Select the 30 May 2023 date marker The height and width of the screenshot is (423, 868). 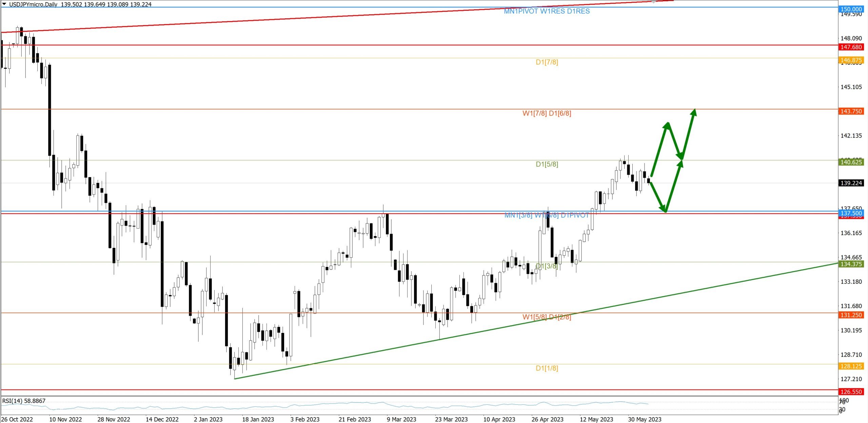coord(644,419)
